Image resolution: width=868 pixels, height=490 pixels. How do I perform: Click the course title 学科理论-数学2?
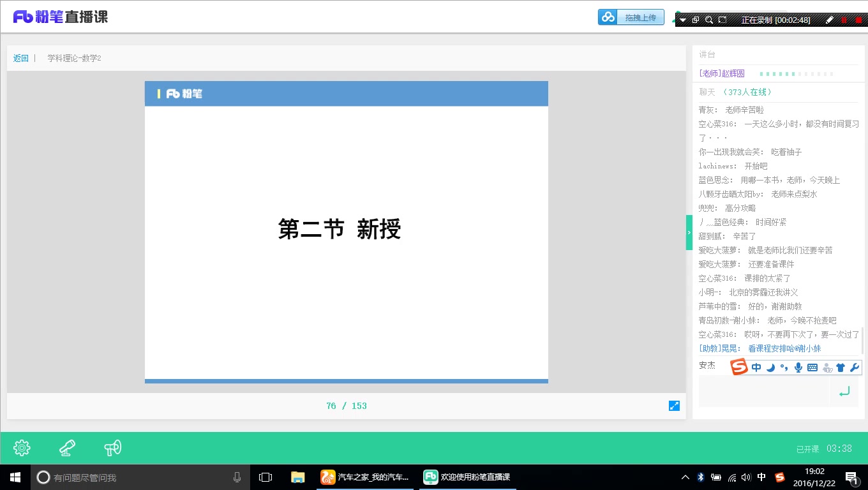click(x=74, y=58)
